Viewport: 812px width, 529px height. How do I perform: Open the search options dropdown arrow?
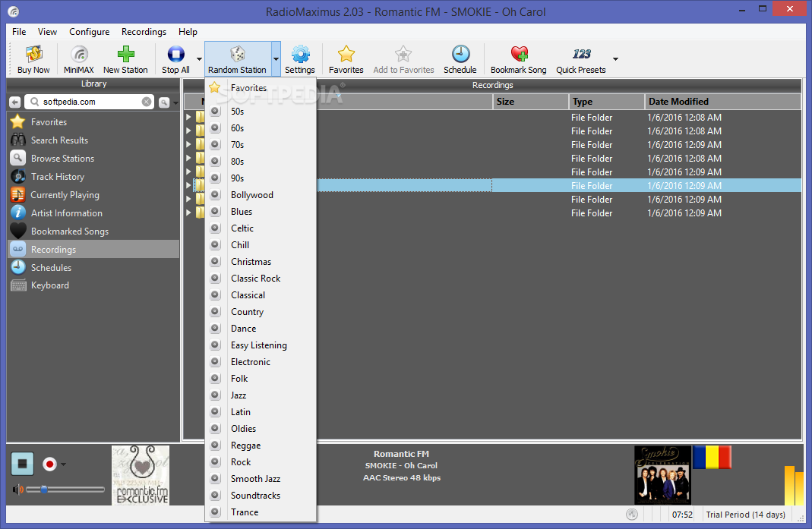[x=175, y=102]
